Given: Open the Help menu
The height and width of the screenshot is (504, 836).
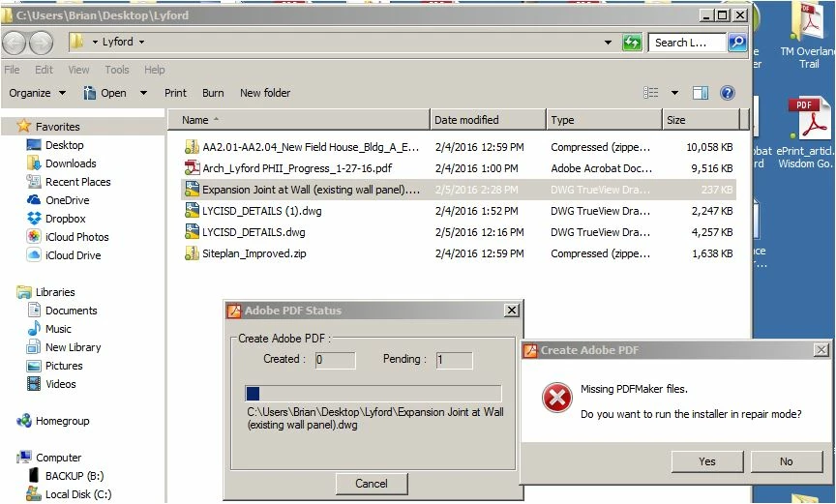Looking at the screenshot, I should coord(154,70).
